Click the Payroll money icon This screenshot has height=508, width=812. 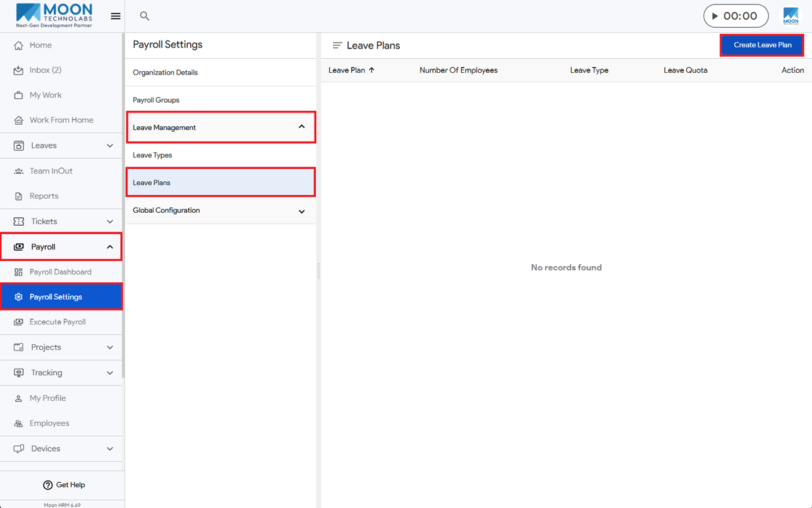(19, 247)
